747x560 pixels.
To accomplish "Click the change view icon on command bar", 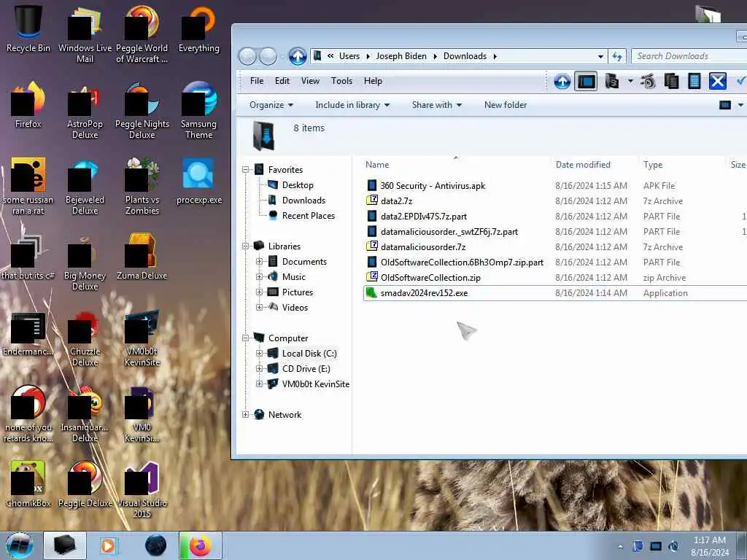I will click(x=724, y=105).
